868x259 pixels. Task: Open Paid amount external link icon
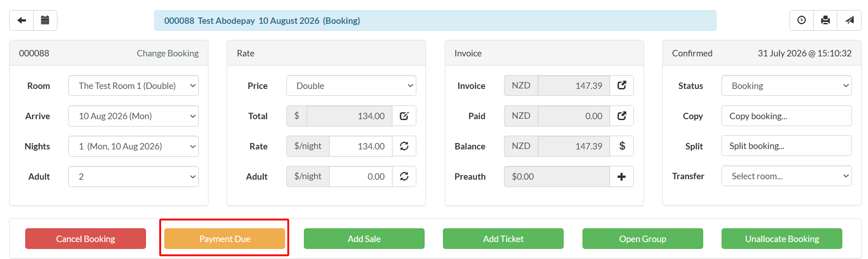(x=622, y=116)
